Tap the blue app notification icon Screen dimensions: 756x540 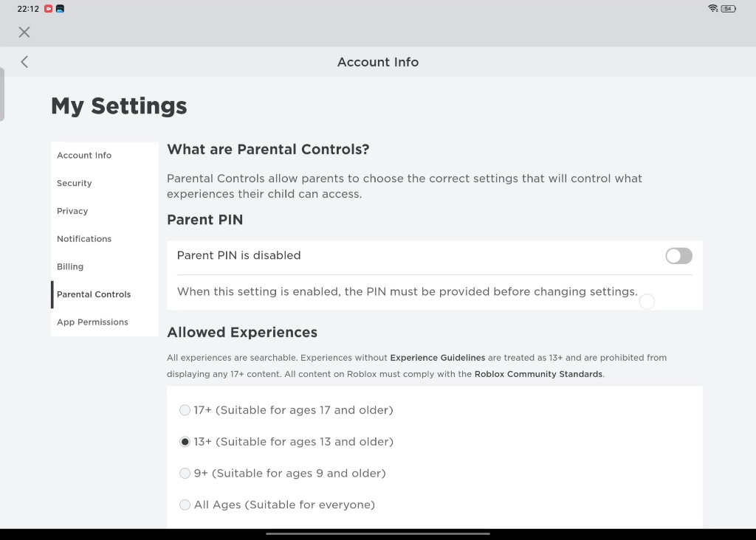tap(60, 9)
